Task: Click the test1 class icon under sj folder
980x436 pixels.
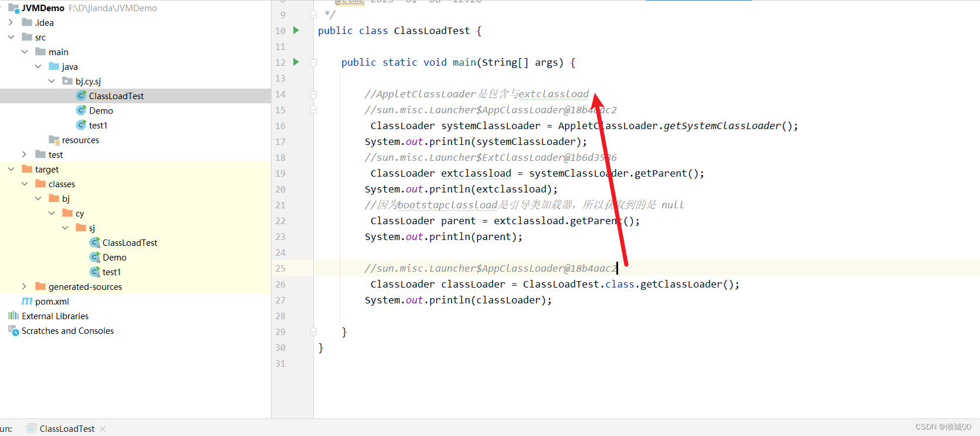Action: pos(95,272)
